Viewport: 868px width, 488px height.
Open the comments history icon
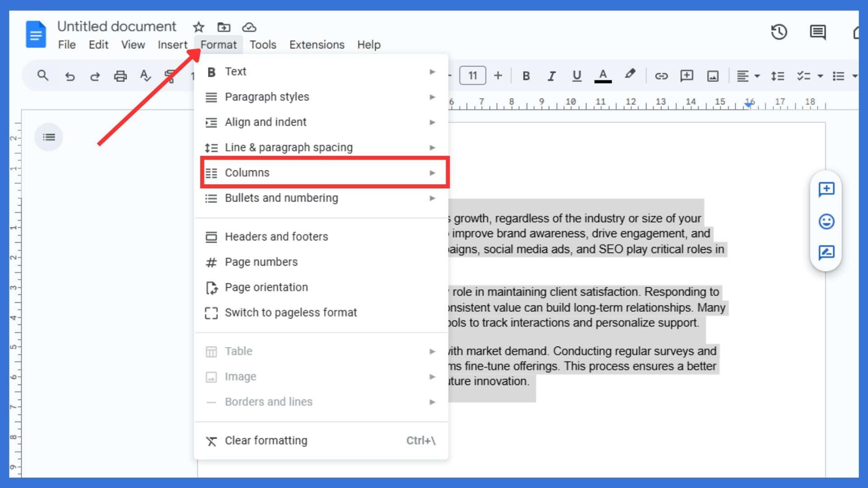point(818,32)
